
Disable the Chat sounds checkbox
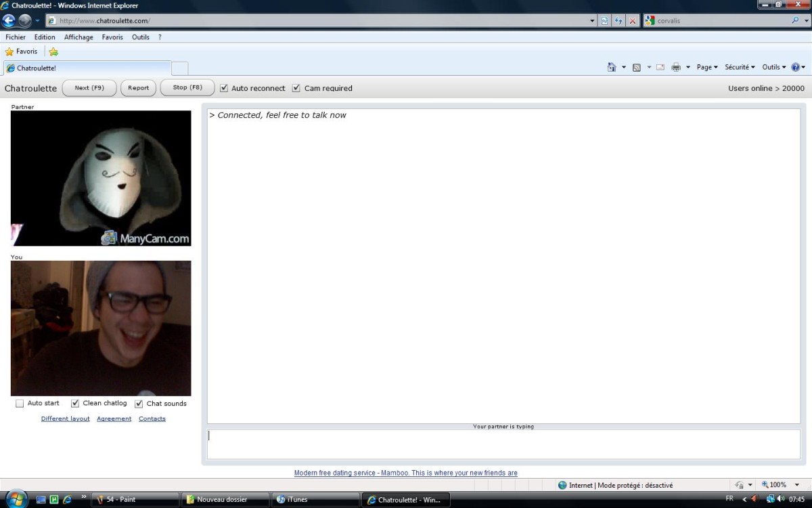(139, 404)
